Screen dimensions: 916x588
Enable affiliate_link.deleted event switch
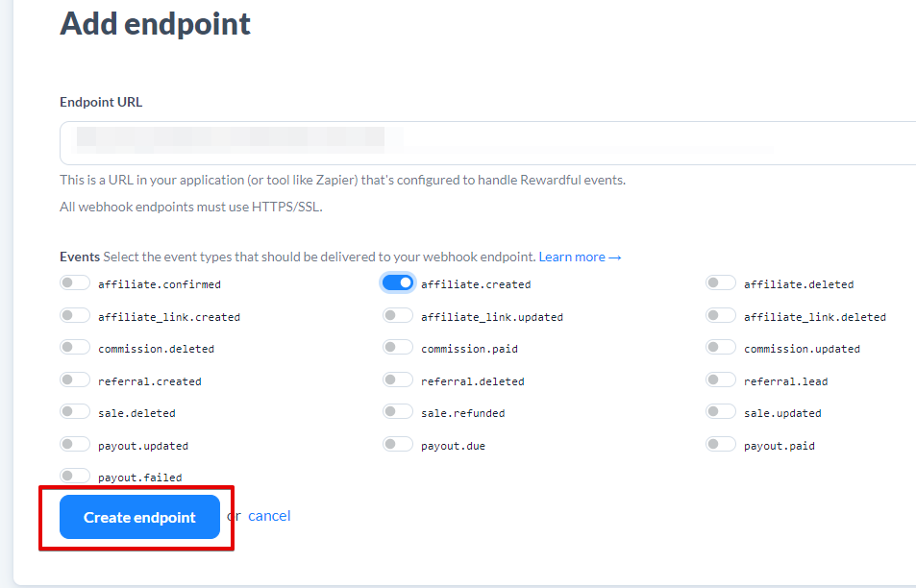click(x=720, y=316)
